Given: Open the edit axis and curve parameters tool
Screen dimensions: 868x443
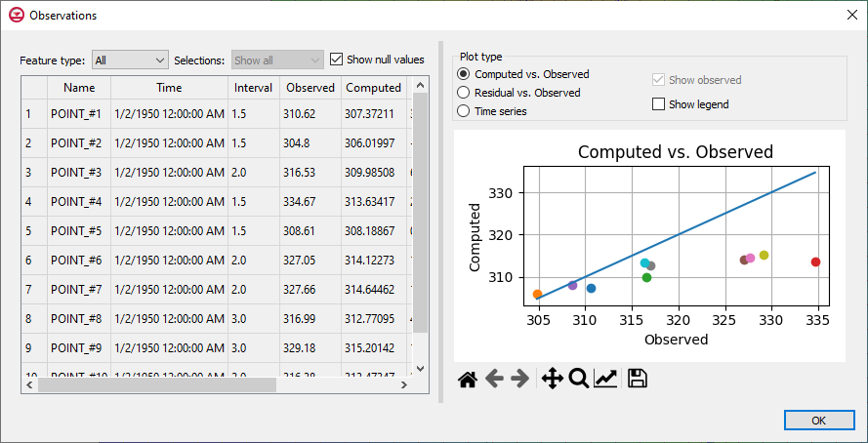Looking at the screenshot, I should pyautogui.click(x=605, y=380).
